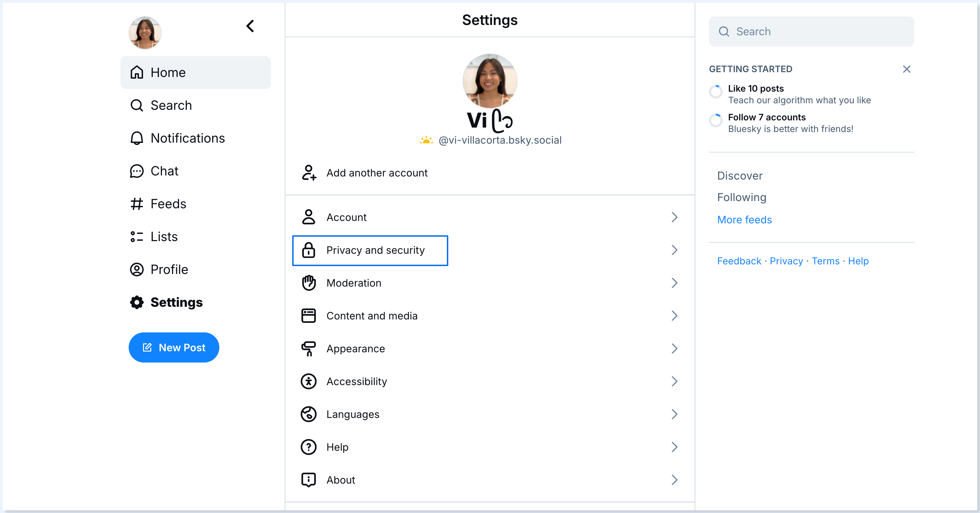Open Profile from the sidebar menu
This screenshot has height=513, width=980.
169,269
